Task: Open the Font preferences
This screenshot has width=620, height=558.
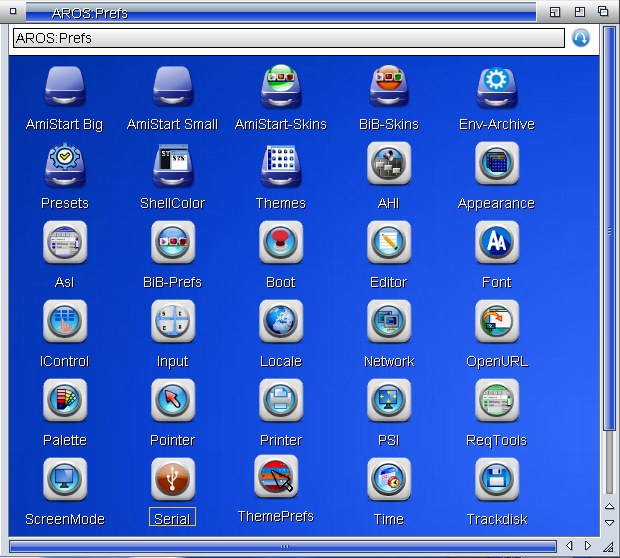Action: coord(496,243)
